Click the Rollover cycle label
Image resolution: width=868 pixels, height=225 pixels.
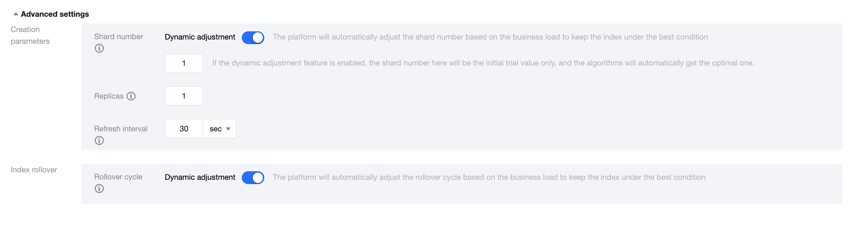[118, 177]
